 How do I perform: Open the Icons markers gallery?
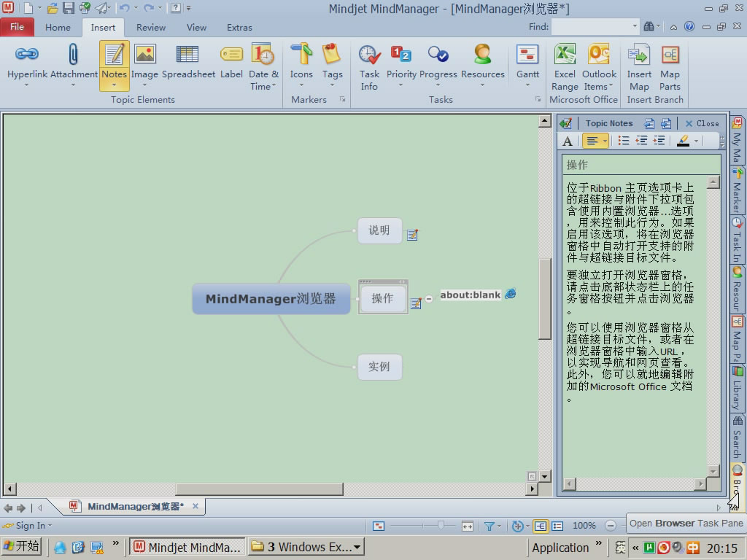click(x=301, y=63)
